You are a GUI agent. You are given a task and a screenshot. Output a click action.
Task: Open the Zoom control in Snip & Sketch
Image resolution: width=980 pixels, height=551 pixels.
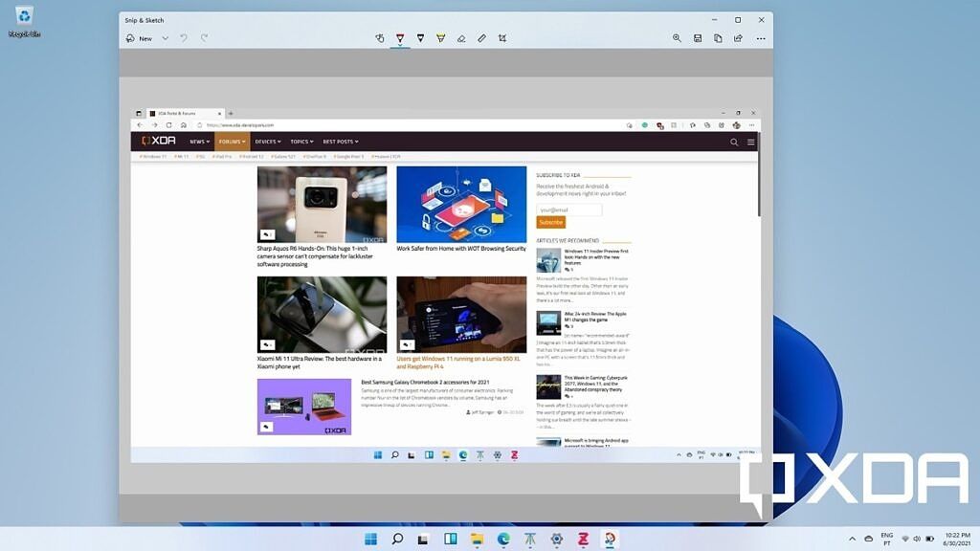click(x=677, y=37)
